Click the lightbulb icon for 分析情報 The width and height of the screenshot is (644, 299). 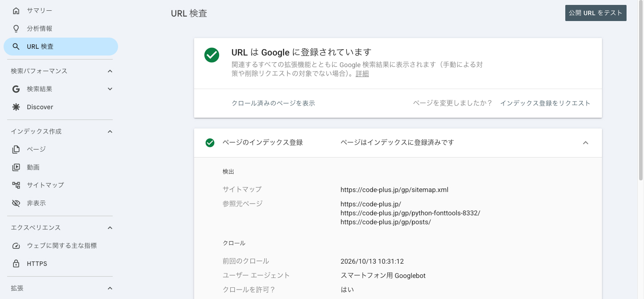point(16,28)
